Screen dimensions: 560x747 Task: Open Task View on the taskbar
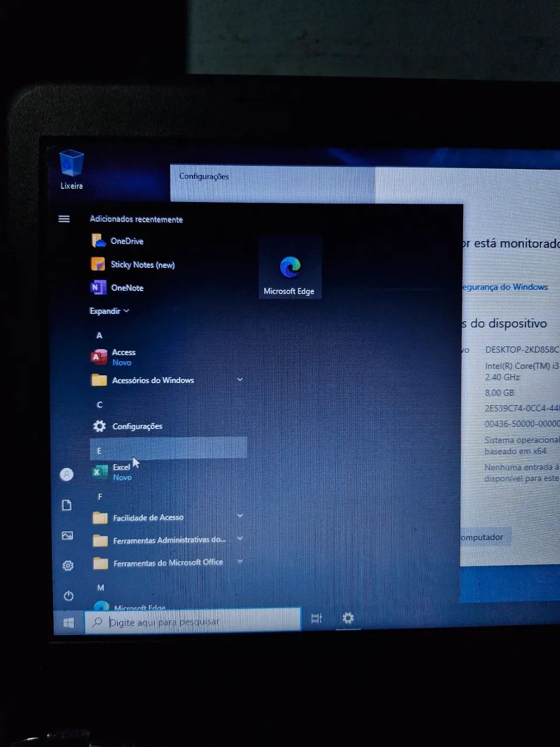point(317,618)
